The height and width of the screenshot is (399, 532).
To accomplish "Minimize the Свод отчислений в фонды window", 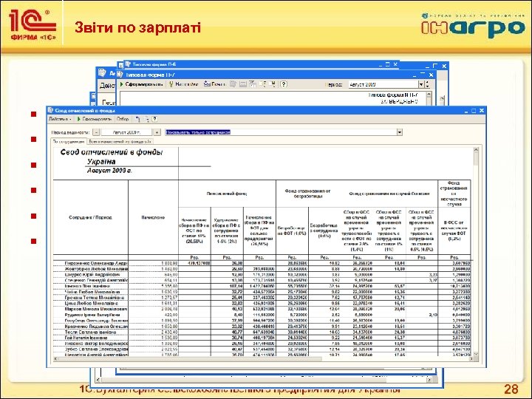I will click(x=466, y=111).
